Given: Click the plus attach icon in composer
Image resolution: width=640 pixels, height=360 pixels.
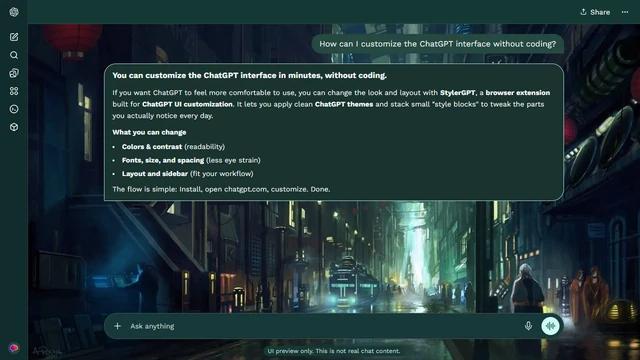Looking at the screenshot, I should [118, 326].
